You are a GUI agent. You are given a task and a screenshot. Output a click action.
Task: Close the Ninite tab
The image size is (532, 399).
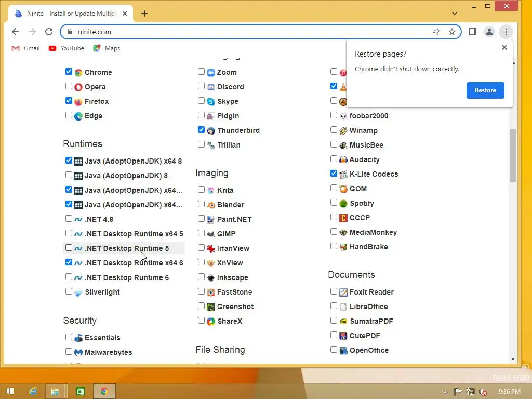click(125, 14)
